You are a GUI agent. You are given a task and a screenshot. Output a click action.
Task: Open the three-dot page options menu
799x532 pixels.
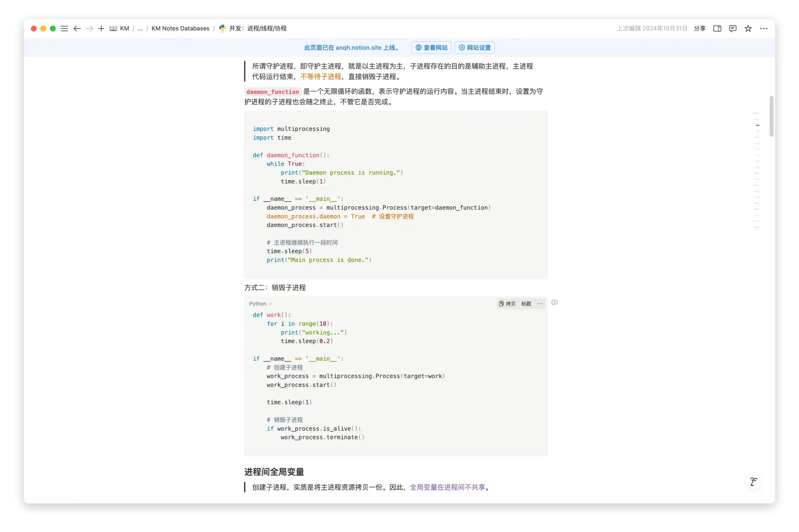tap(763, 28)
